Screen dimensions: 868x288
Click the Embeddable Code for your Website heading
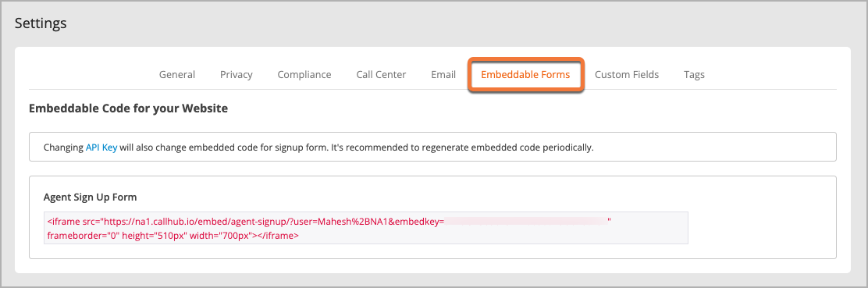pos(129,108)
